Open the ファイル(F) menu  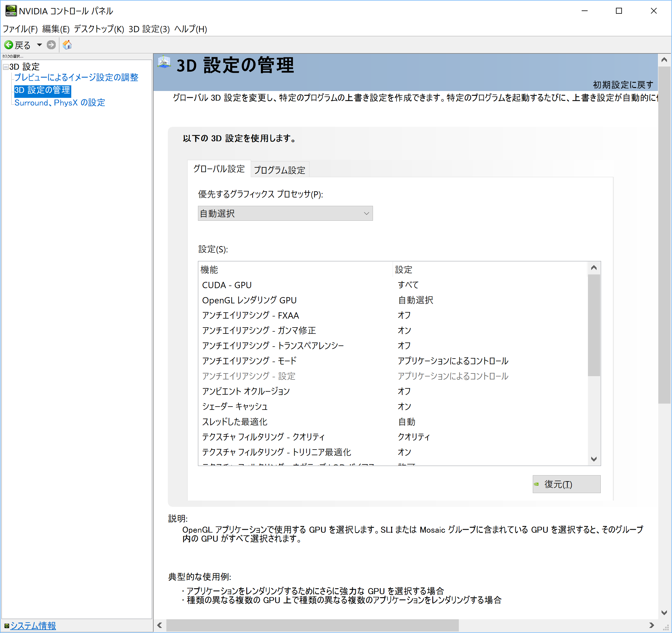point(20,29)
